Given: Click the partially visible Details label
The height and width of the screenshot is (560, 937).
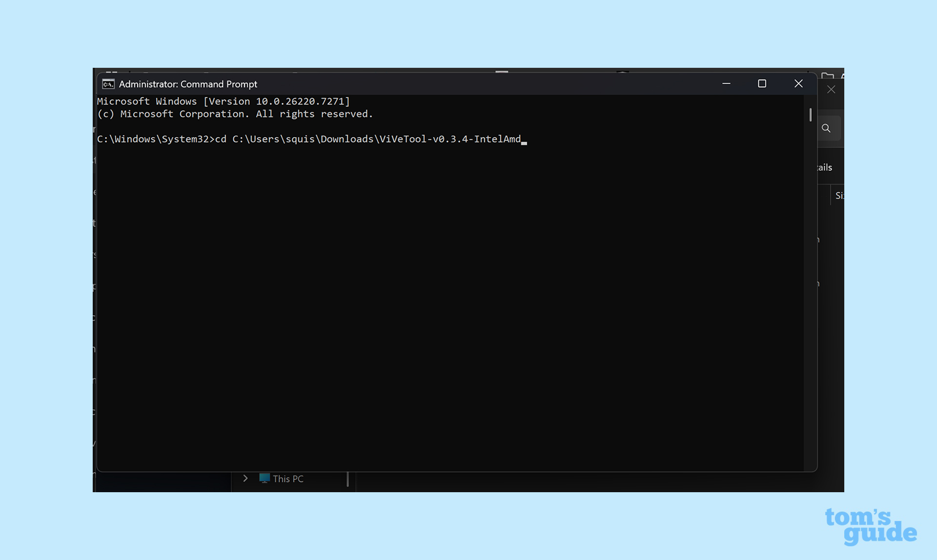Looking at the screenshot, I should click(x=825, y=167).
